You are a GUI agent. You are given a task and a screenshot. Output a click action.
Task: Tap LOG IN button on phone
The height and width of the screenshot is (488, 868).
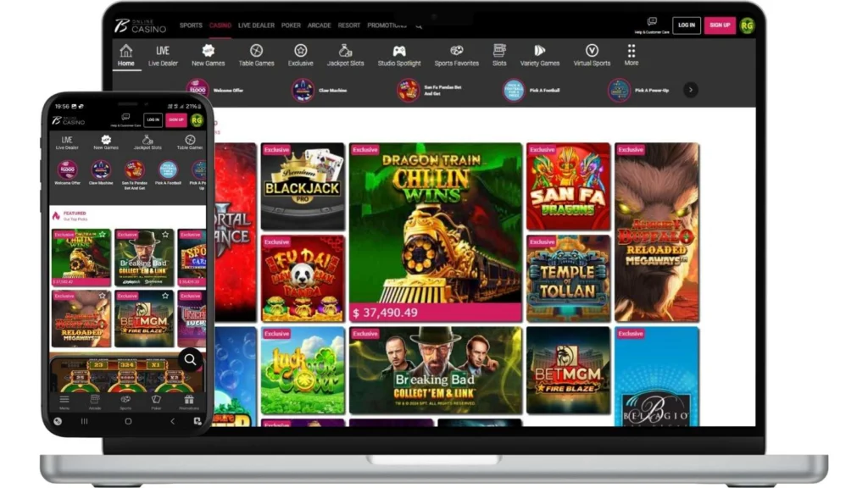pos(153,119)
